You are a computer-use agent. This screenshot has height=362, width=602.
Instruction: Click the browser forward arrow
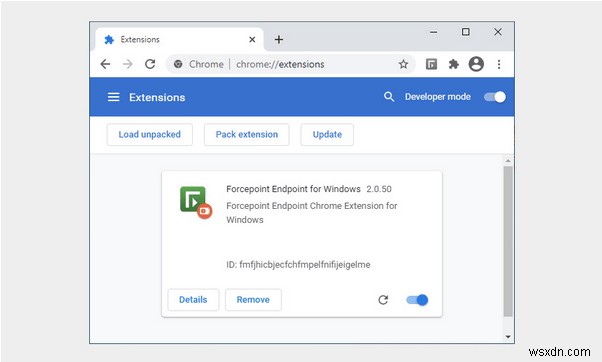[x=127, y=64]
